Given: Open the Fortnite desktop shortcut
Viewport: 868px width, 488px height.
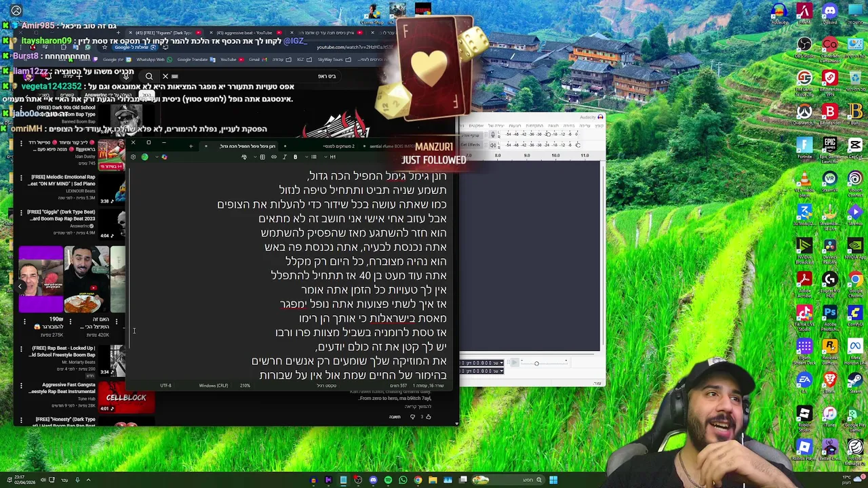Looking at the screenshot, I should pyautogui.click(x=804, y=146).
